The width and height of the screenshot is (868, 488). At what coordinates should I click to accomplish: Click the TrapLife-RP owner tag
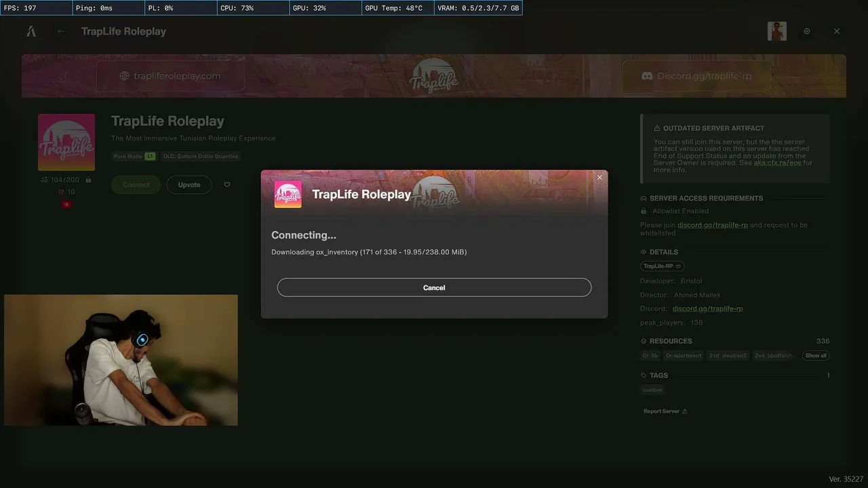(x=663, y=266)
